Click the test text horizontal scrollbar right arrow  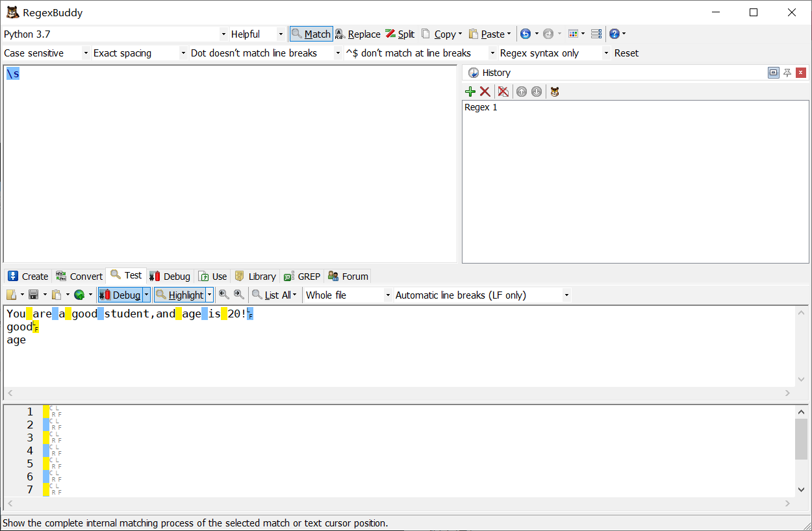pos(787,393)
